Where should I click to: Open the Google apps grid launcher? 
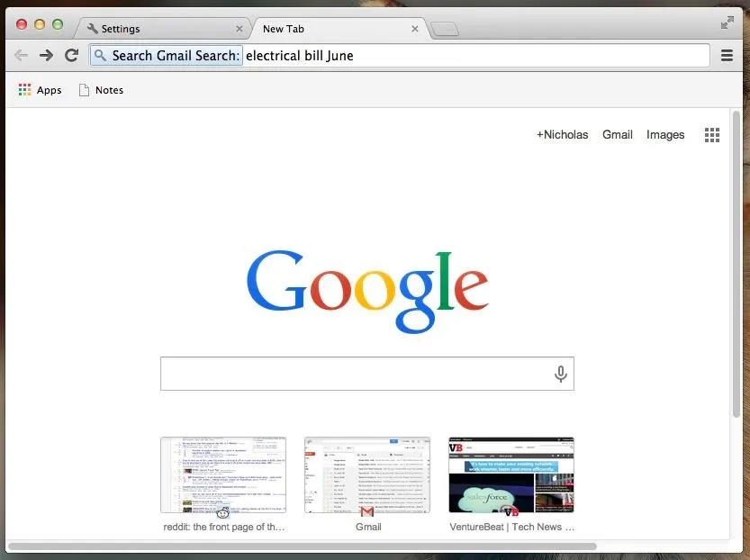click(711, 135)
